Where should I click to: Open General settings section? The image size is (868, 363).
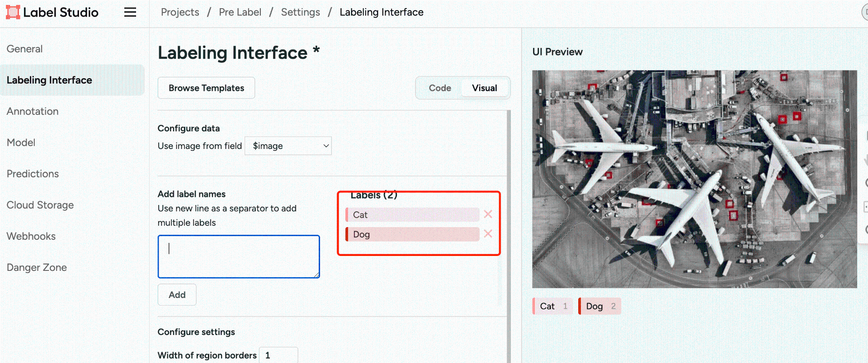click(x=25, y=49)
